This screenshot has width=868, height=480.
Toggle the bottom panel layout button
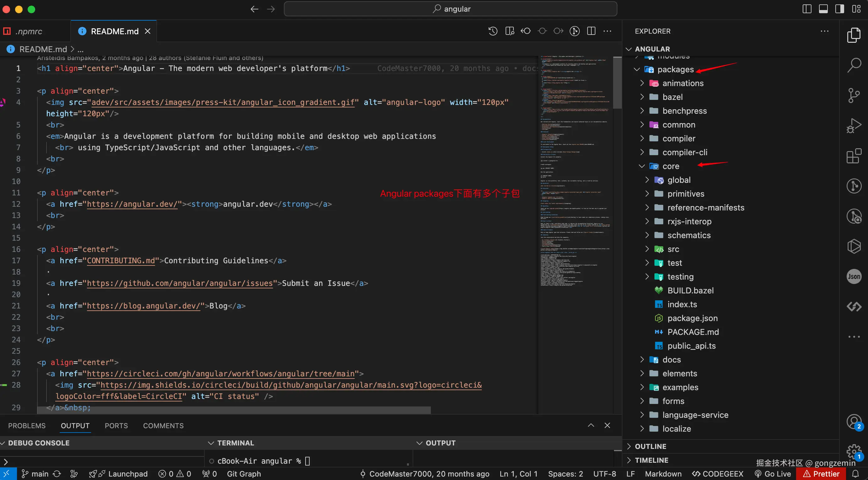click(823, 9)
